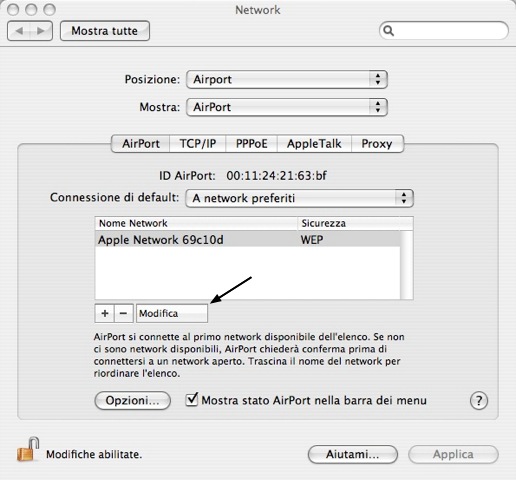The image size is (516, 480).
Task: Click the padlock icon to lock changes
Action: (28, 449)
